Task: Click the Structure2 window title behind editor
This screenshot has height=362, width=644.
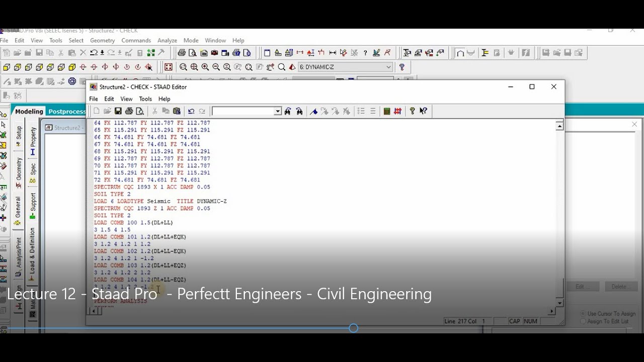Action: pyautogui.click(x=67, y=128)
